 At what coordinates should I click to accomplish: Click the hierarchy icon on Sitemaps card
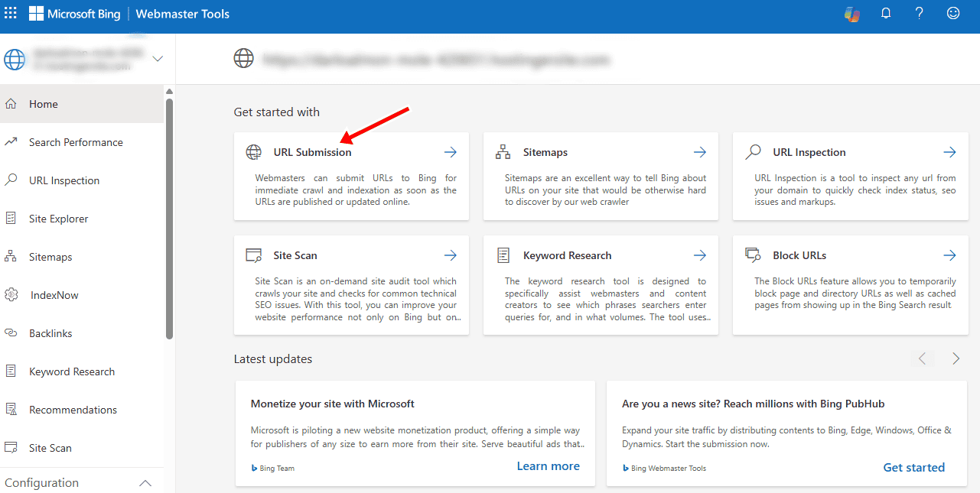[503, 152]
